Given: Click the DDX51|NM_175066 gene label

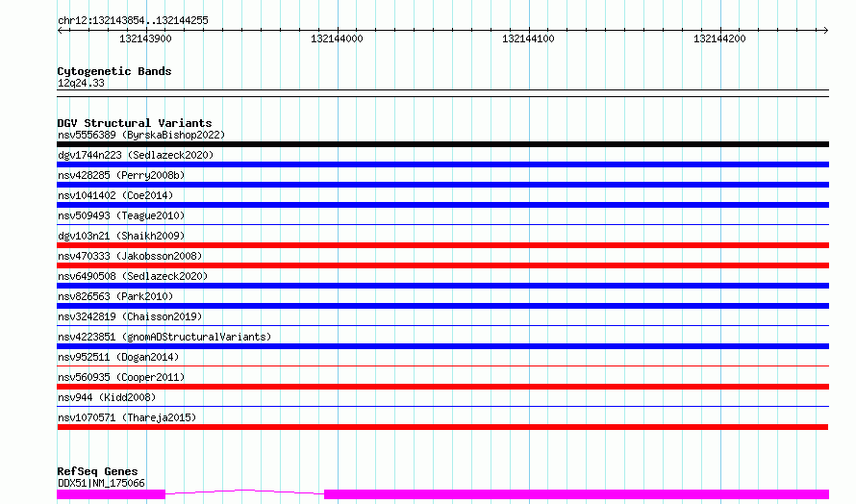Looking at the screenshot, I should (x=101, y=483).
